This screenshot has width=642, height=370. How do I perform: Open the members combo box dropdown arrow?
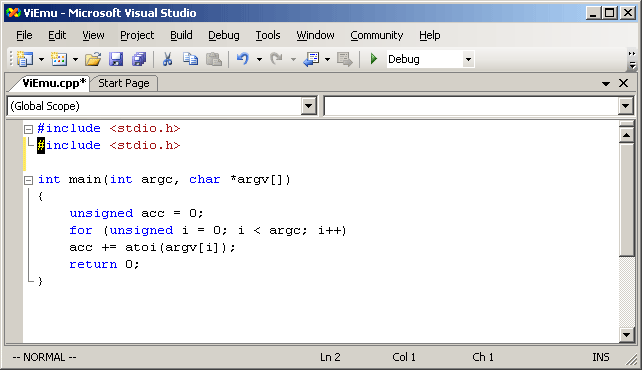tap(625, 106)
